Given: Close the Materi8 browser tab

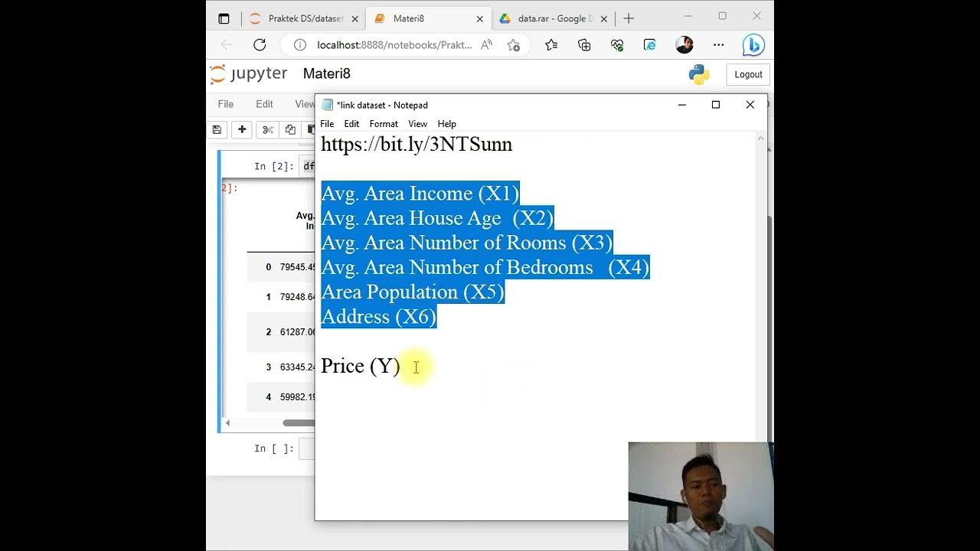Looking at the screenshot, I should coord(480,18).
